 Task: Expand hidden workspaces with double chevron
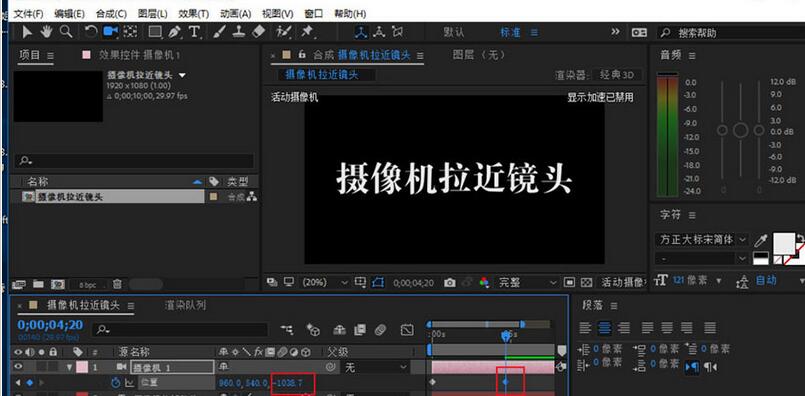point(615,32)
